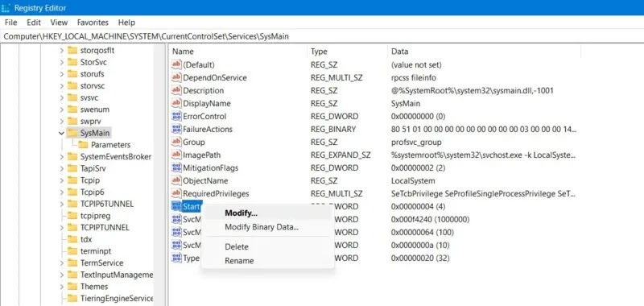Select the SysMain folder icon
The image size is (644, 306).
click(72, 133)
